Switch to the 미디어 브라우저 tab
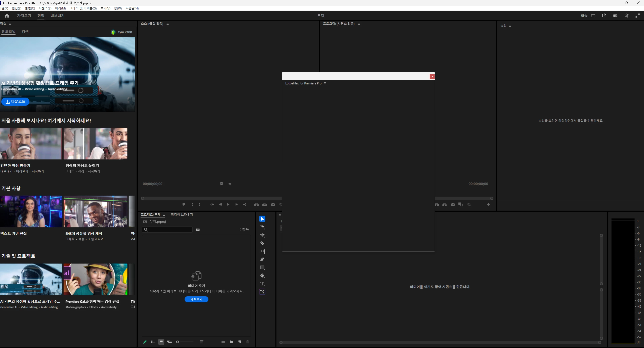This screenshot has width=644, height=348. pos(182,215)
